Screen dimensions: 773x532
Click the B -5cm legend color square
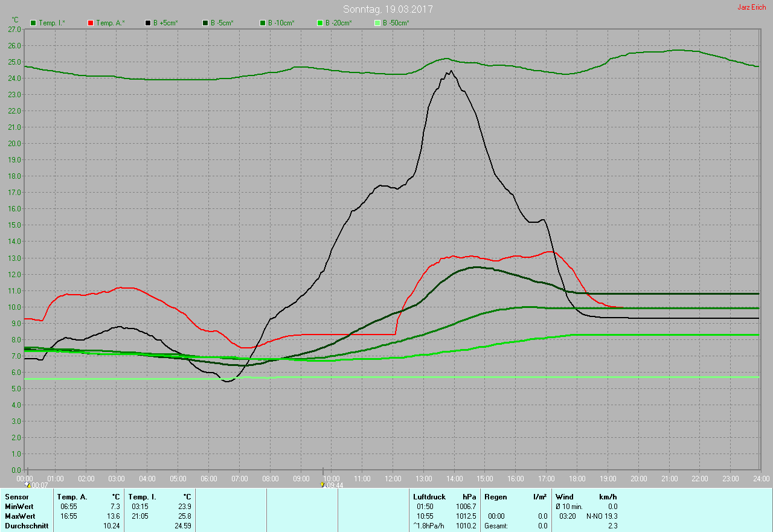[x=205, y=23]
